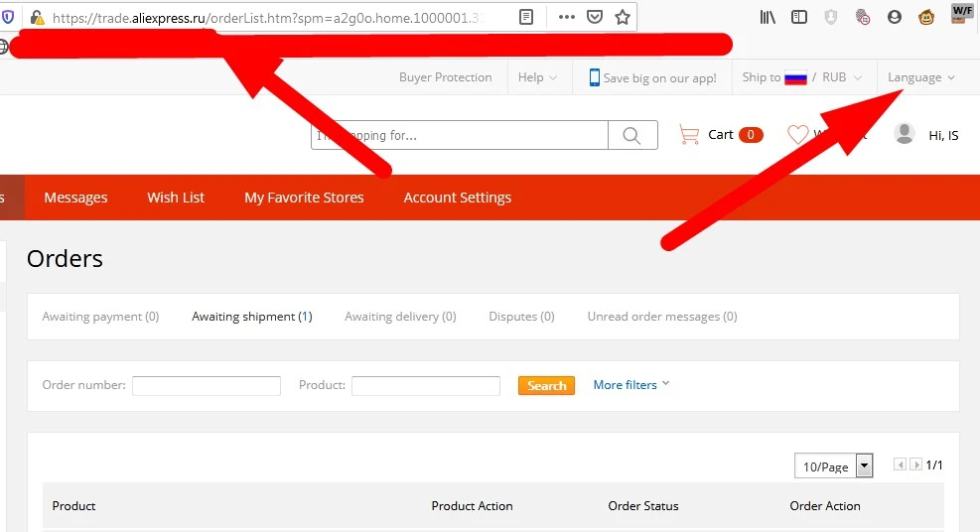980x532 pixels.
Task: Click the Orders page heading
Action: [x=65, y=258]
